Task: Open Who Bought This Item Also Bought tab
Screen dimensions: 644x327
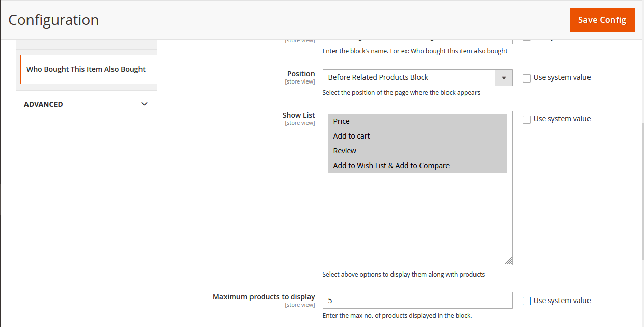Action: [x=86, y=69]
